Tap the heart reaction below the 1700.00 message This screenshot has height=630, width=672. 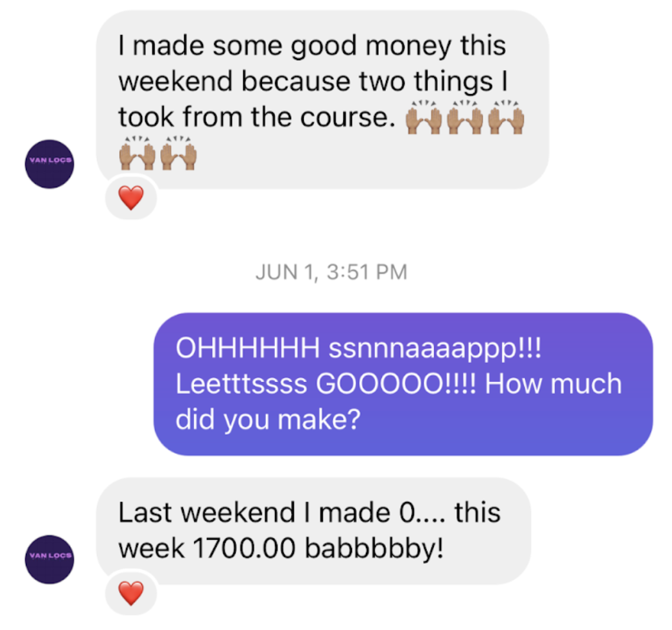(x=131, y=593)
